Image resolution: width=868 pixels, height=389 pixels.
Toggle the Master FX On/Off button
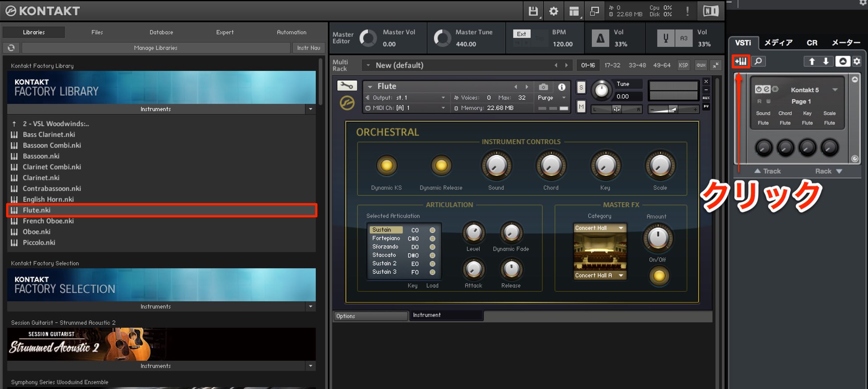(x=659, y=276)
